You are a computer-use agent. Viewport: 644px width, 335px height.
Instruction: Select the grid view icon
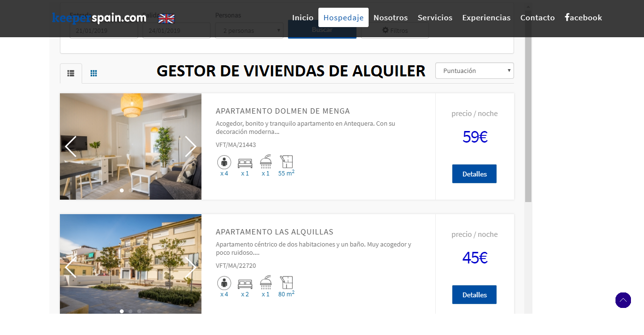[94, 73]
